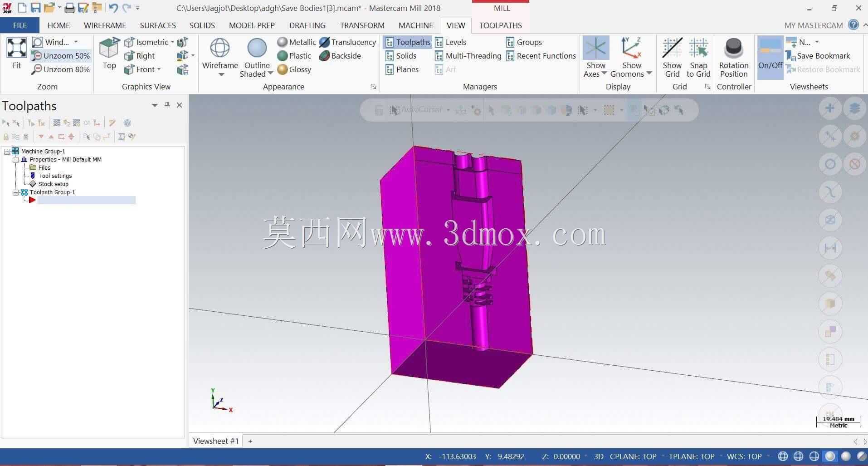Select Unzoom 50% tool
The image size is (868, 466).
click(61, 56)
